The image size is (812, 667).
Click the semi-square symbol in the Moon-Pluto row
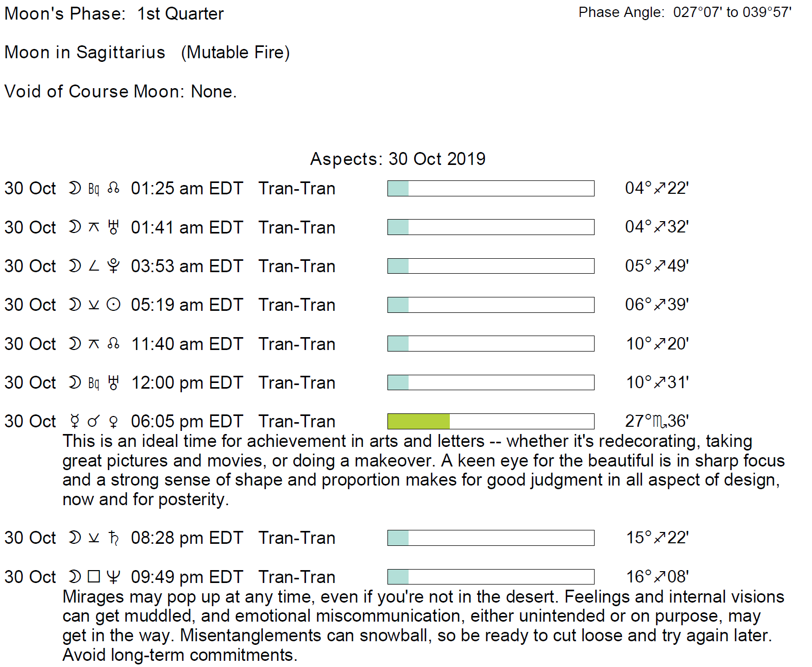tap(93, 266)
